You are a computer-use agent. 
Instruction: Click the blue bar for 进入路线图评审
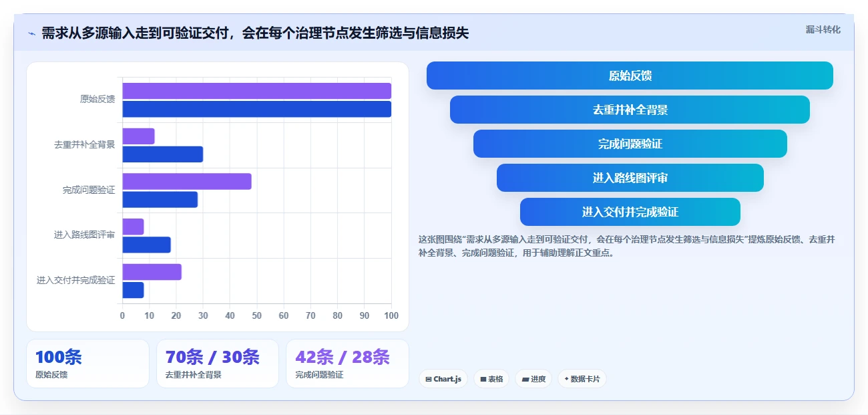click(x=146, y=245)
